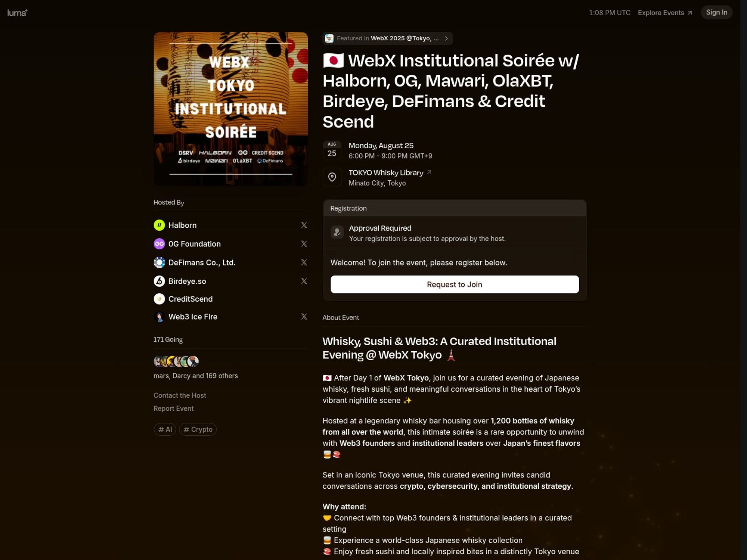Click the X icon next to Halborn
The height and width of the screenshot is (560, 747).
click(x=304, y=225)
